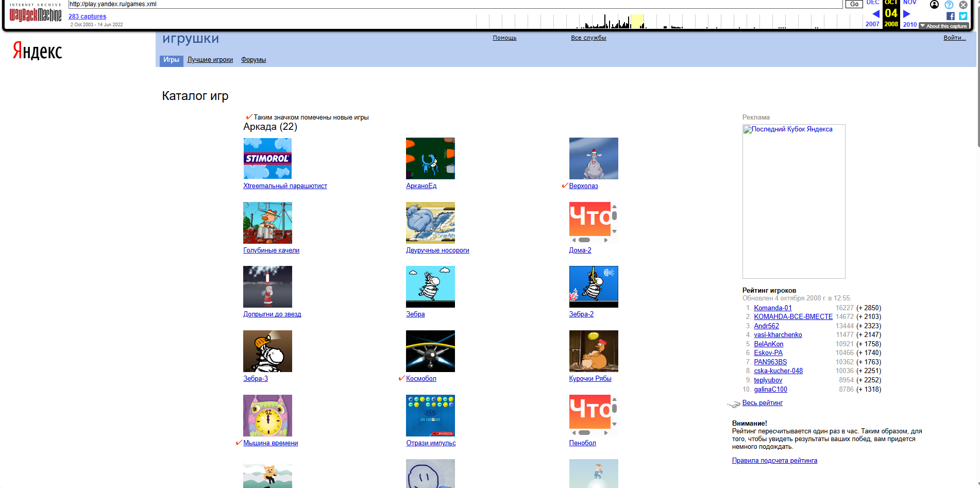Open the Космобол game text link
Screen dimensions: 980x488
(x=421, y=379)
